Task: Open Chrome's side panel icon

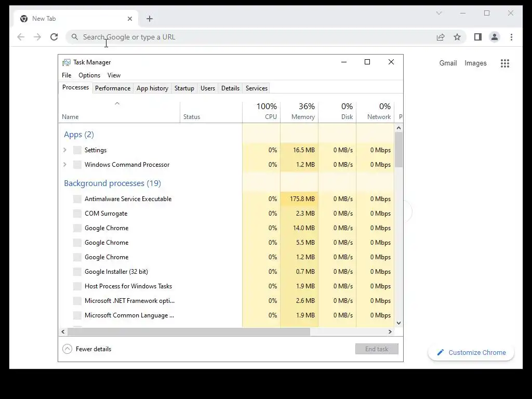Action: pos(478,37)
